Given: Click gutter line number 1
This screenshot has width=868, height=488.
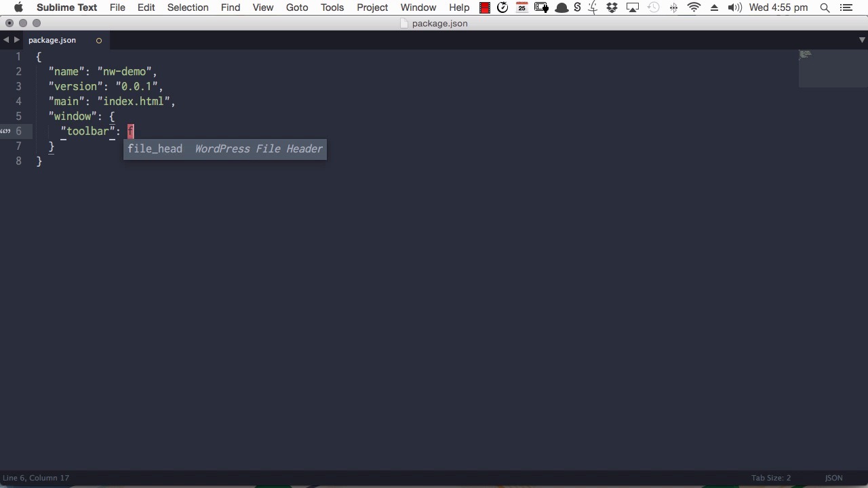Looking at the screenshot, I should click(18, 56).
